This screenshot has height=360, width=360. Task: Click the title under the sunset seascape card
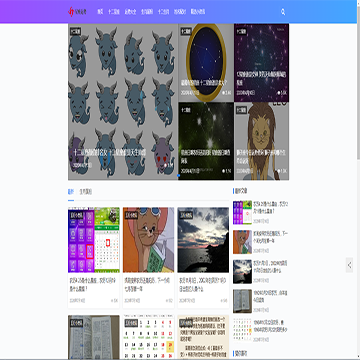[202, 285]
